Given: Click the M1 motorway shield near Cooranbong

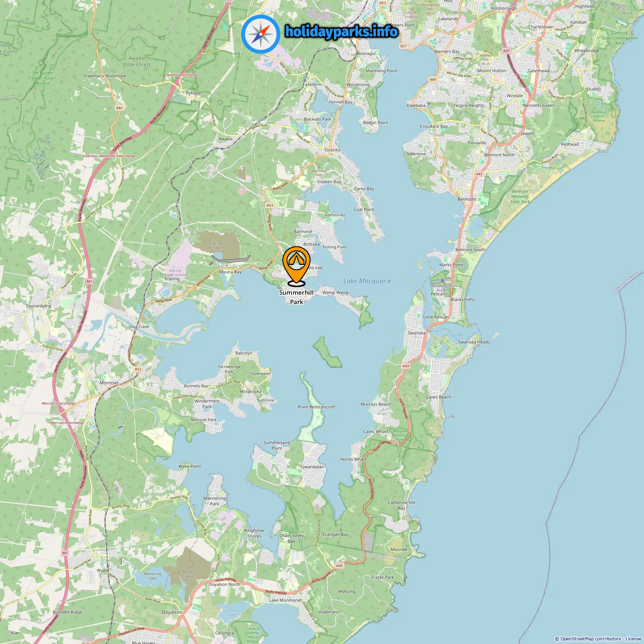Looking at the screenshot, I should tap(89, 281).
